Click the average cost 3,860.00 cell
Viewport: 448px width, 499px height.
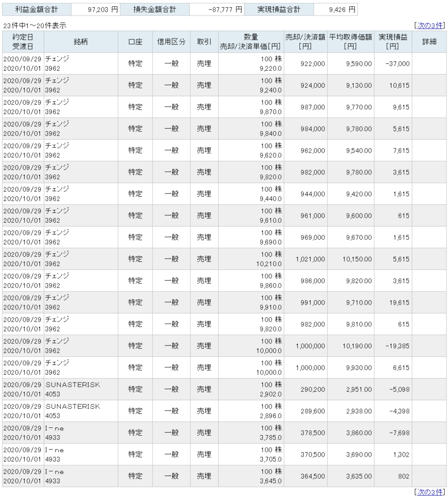[x=351, y=433]
